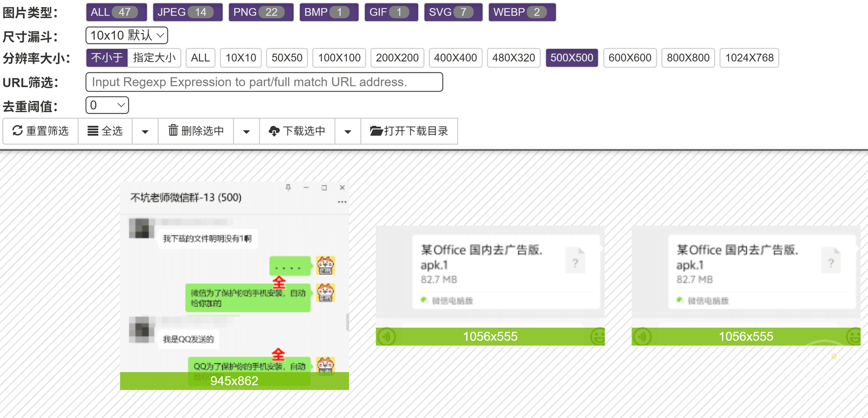868x418 pixels.
Task: Expand the arrow next to 删除选中
Action: (x=247, y=131)
